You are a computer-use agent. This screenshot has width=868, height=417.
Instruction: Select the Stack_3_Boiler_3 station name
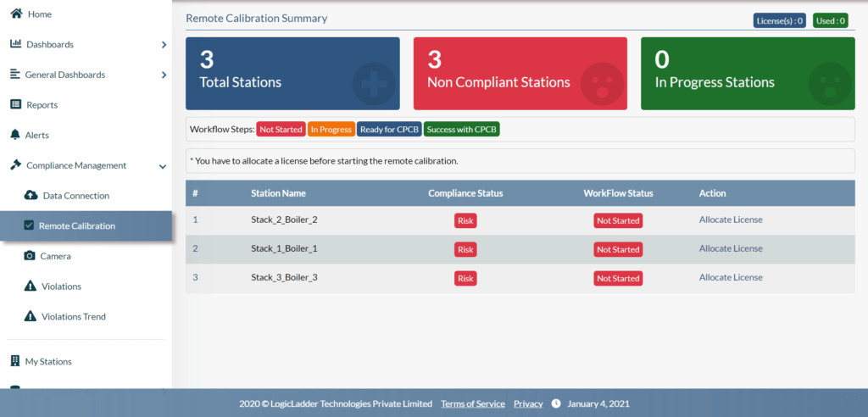pyautogui.click(x=284, y=277)
